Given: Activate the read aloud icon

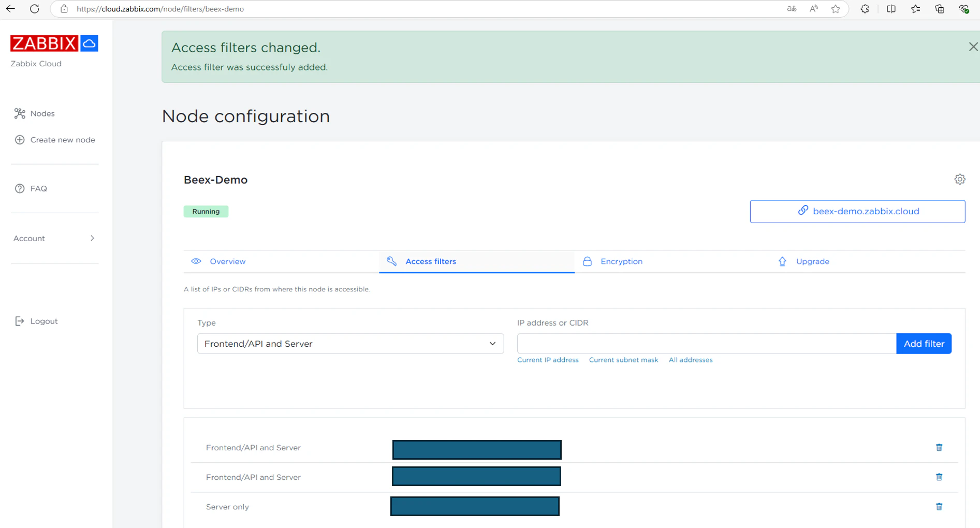Looking at the screenshot, I should pyautogui.click(x=814, y=9).
